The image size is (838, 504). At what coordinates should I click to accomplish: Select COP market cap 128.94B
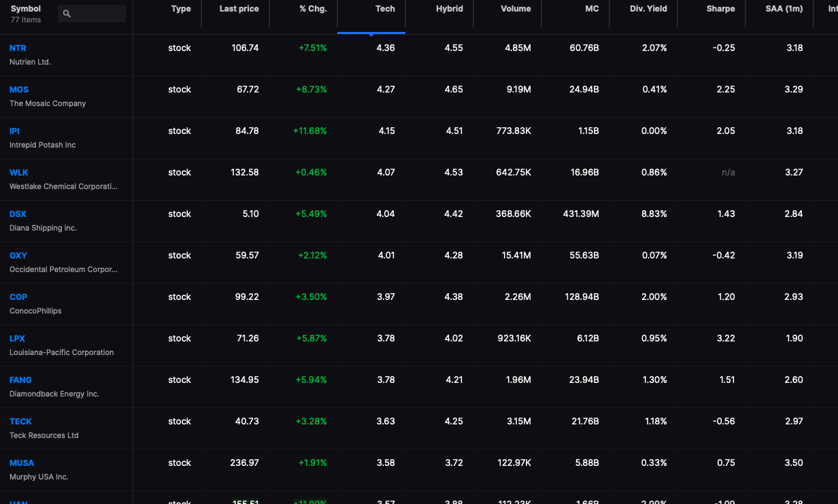[x=582, y=297]
